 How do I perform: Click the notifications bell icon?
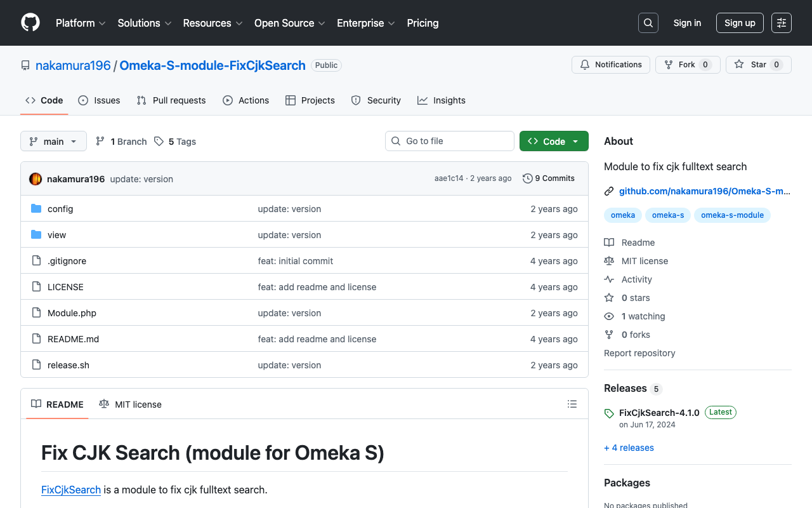(584, 64)
